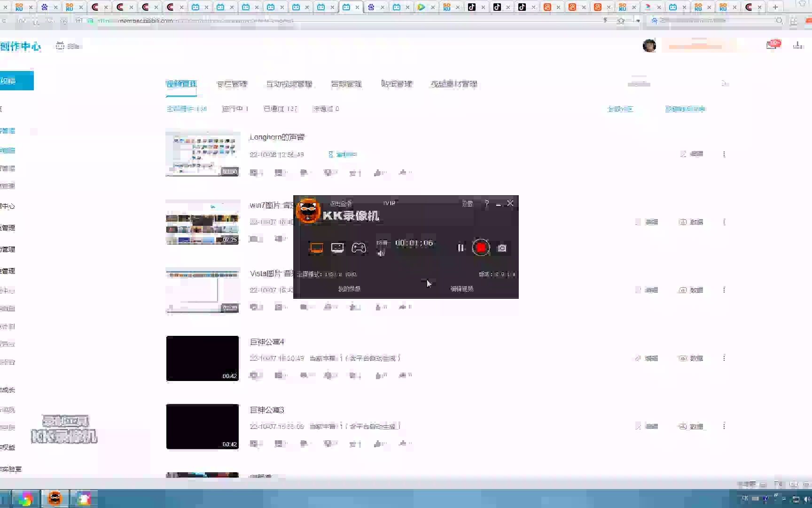Open more options for win7图片 video
Image resolution: width=812 pixels, height=508 pixels.
tap(724, 222)
